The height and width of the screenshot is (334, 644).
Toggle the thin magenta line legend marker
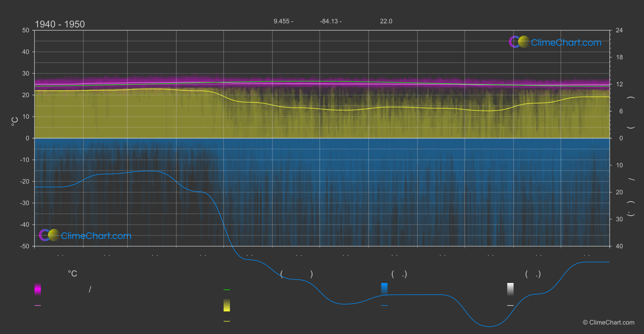pyautogui.click(x=38, y=305)
